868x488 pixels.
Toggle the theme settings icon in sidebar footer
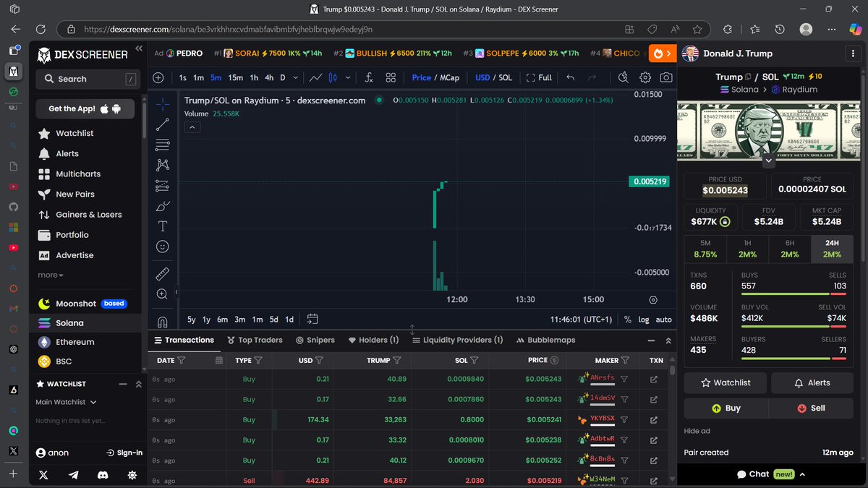pos(132,475)
